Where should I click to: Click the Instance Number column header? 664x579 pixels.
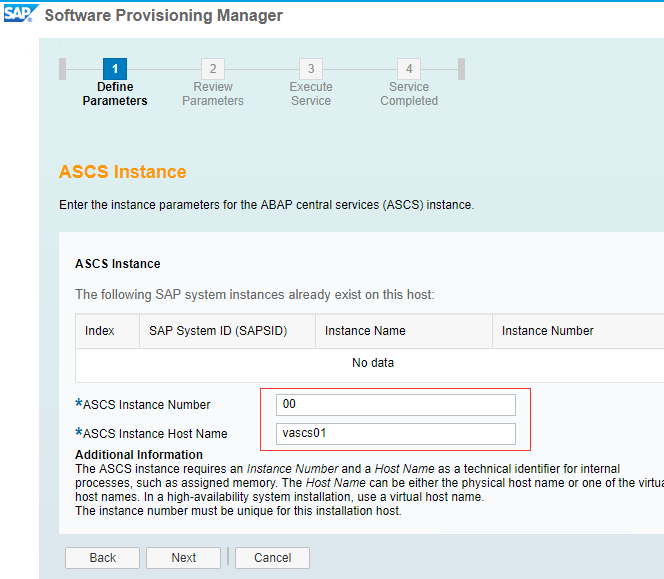pos(547,331)
